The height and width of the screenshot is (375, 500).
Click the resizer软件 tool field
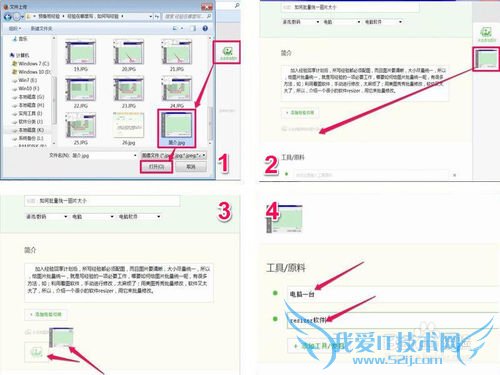click(x=393, y=320)
